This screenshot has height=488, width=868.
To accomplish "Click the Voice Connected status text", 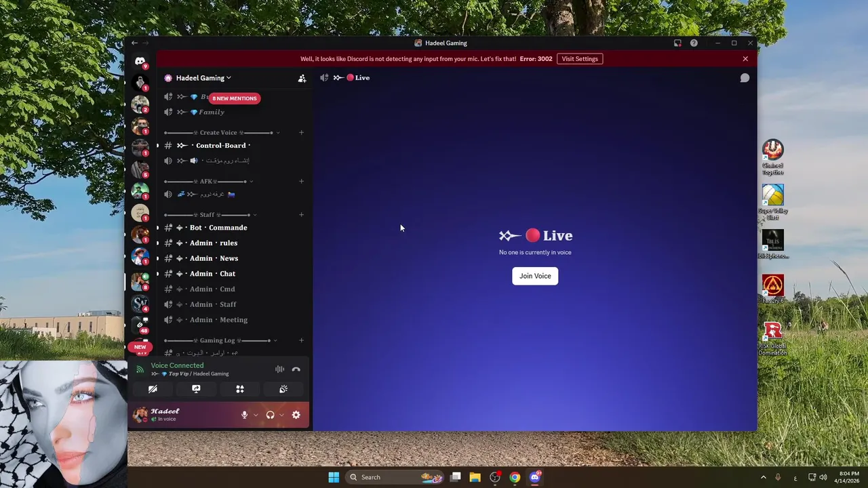I will click(x=177, y=365).
